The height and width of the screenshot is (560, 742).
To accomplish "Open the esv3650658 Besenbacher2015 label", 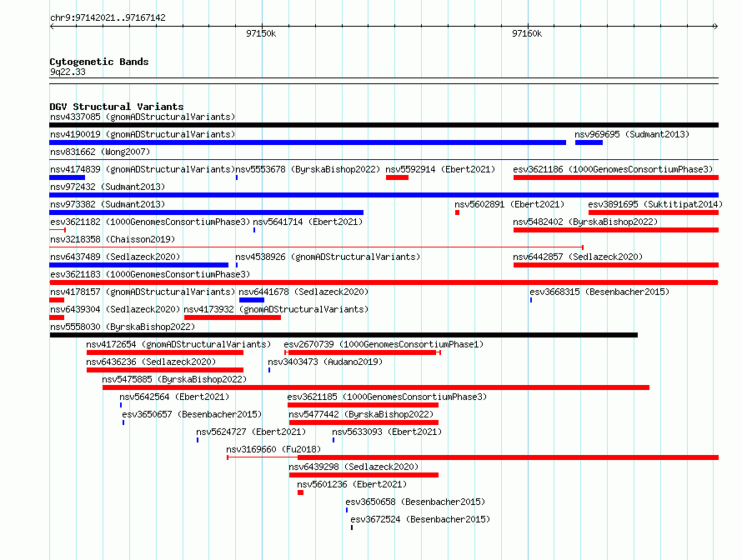I will tap(415, 502).
